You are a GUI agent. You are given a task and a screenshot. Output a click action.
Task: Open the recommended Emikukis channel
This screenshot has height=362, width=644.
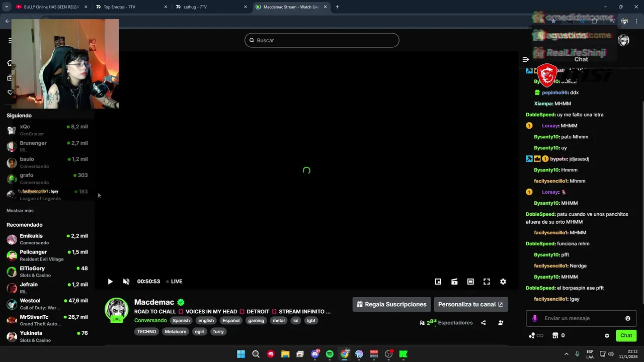point(47,239)
